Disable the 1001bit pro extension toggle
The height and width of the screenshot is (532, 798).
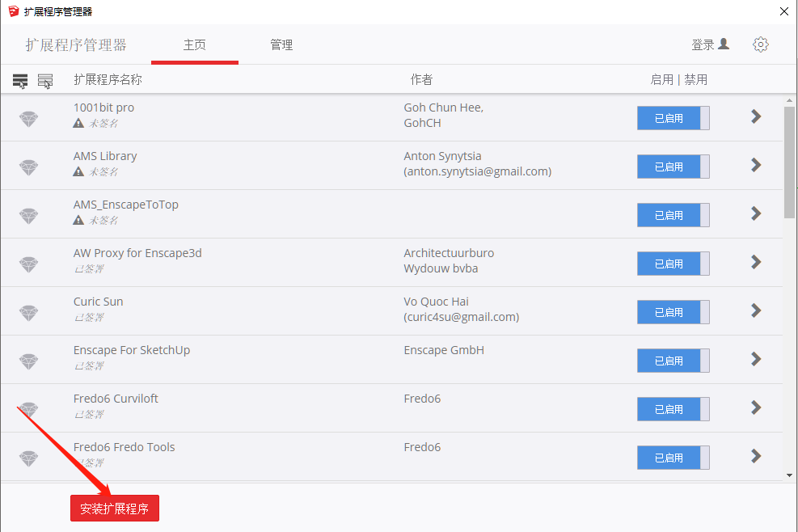[x=673, y=118]
